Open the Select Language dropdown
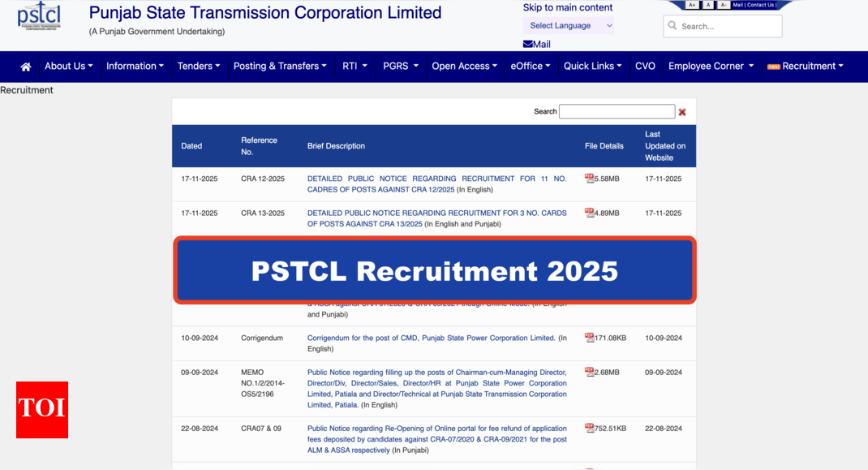 [568, 25]
